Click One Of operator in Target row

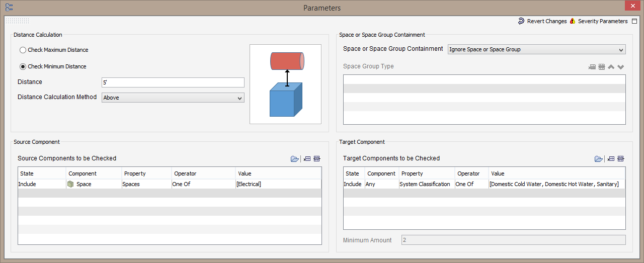(x=471, y=184)
